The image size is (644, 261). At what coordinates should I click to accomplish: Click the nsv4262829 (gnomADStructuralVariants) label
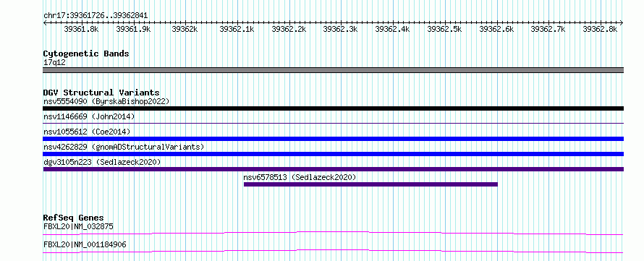coord(124,147)
